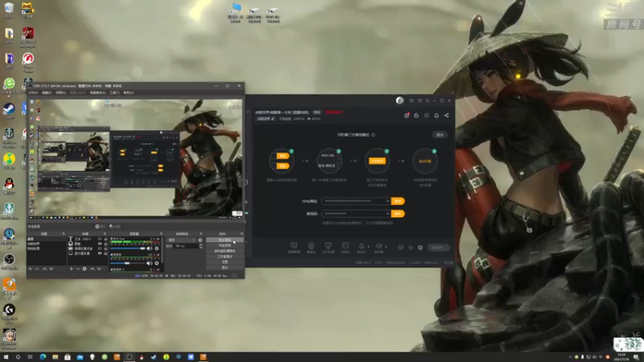
Task: Open Steam desktop shortcut
Action: click(x=9, y=109)
